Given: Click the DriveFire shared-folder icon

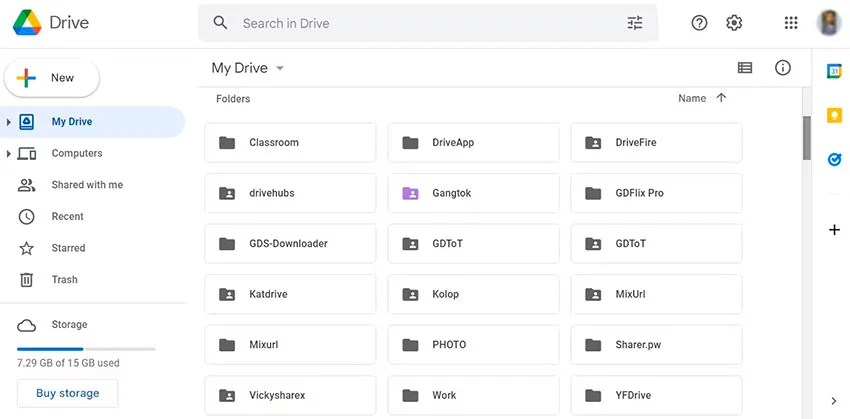Looking at the screenshot, I should click(594, 143).
